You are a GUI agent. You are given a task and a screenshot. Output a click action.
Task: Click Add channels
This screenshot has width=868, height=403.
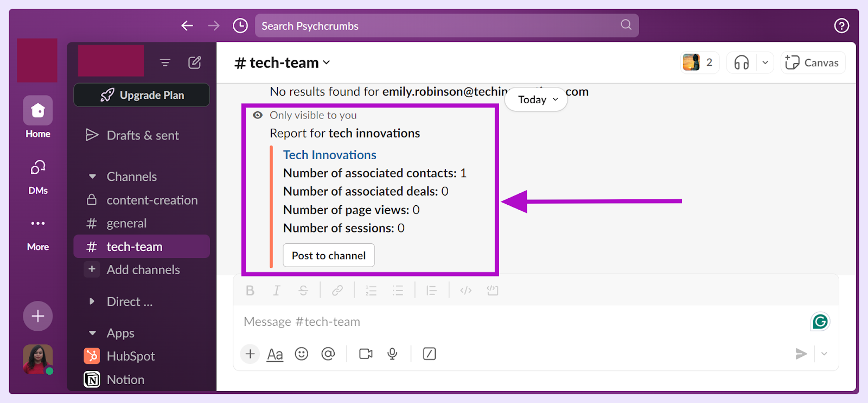[x=142, y=269]
